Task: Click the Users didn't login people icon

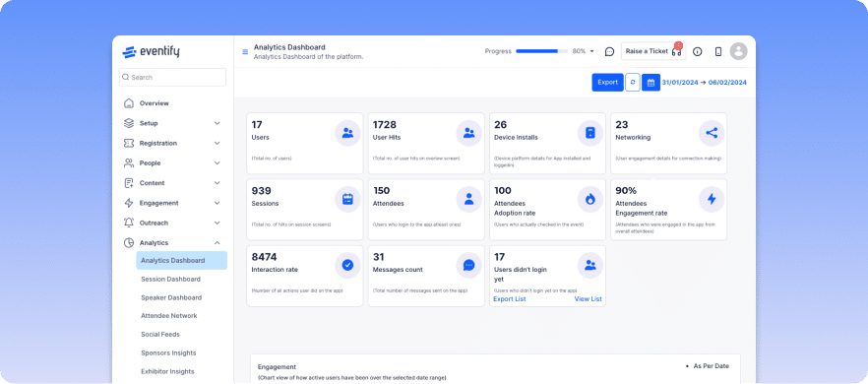Action: [590, 266]
